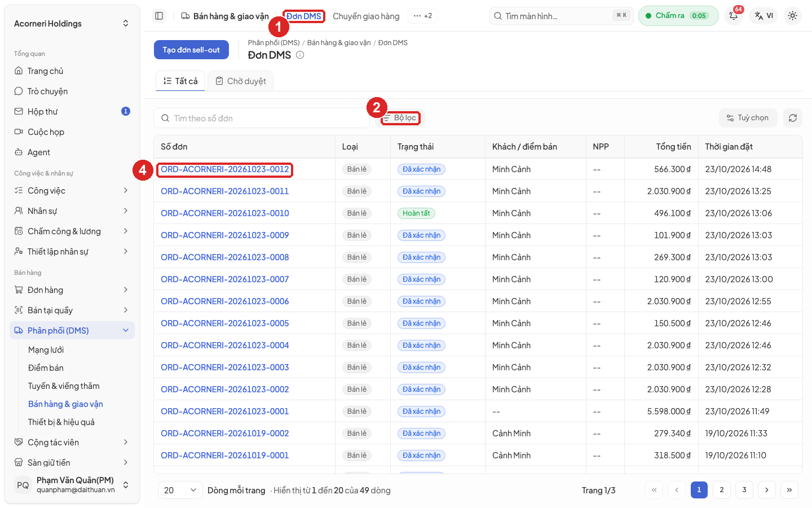The width and height of the screenshot is (812, 508).
Task: Click the Tạo đơn sell-out button
Action: (x=191, y=50)
